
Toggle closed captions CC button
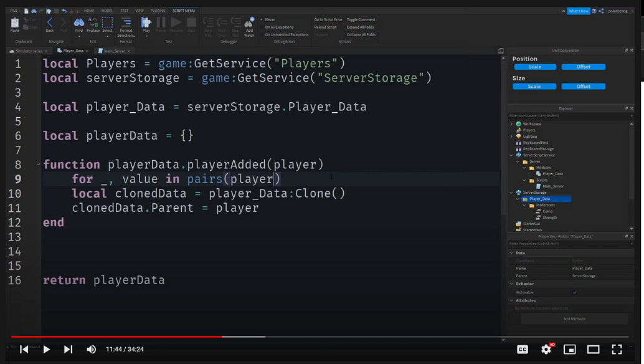pyautogui.click(x=523, y=349)
